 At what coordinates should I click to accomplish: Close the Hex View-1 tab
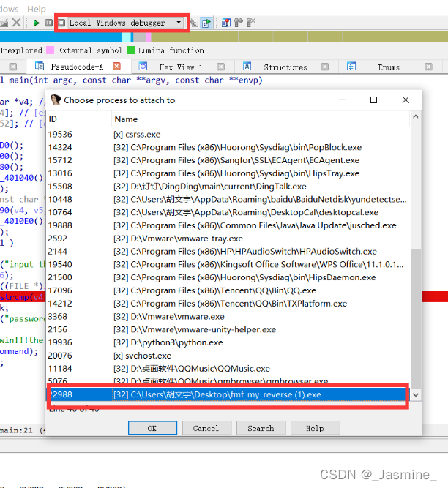221,67
